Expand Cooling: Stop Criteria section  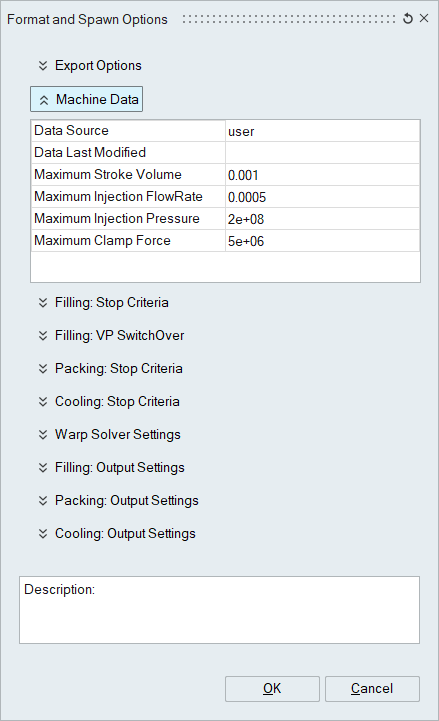tap(109, 402)
